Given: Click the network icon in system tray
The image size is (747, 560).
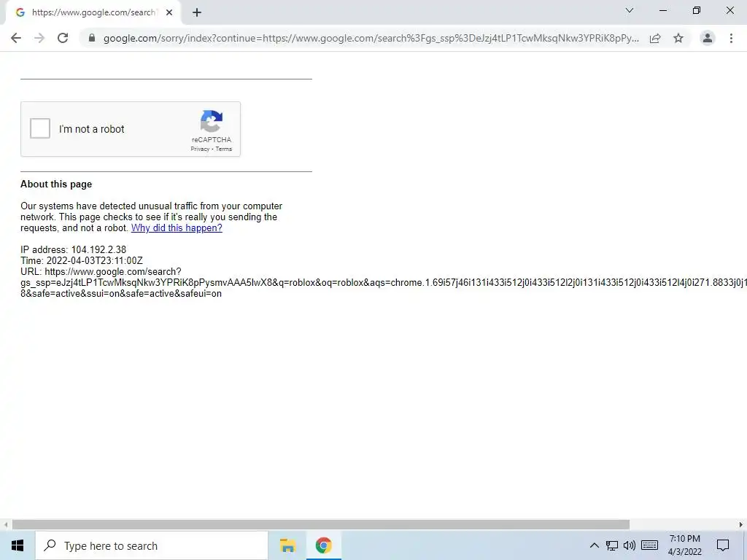Looking at the screenshot, I should 612,545.
